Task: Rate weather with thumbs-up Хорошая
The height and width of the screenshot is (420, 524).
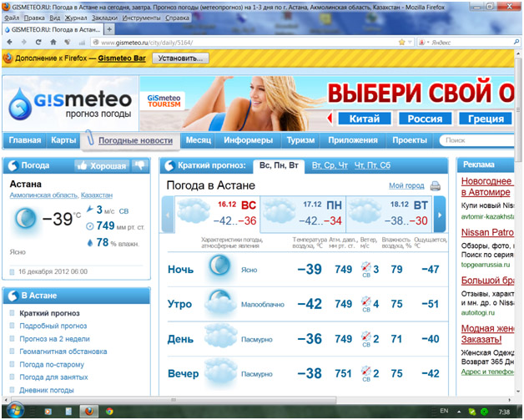Action: [103, 166]
